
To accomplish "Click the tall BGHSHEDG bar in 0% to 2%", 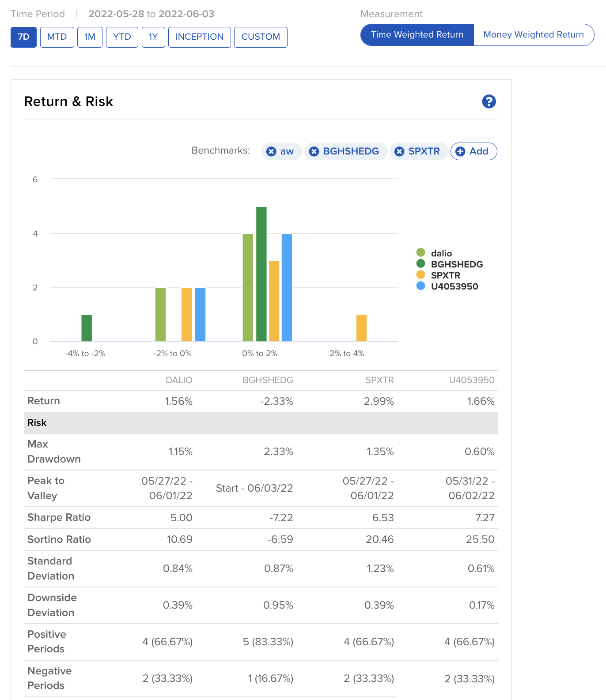I will pos(261,274).
